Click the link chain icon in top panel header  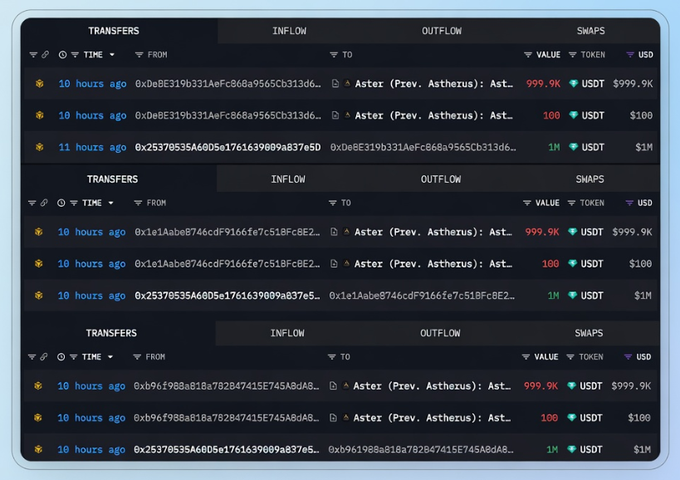tap(45, 55)
